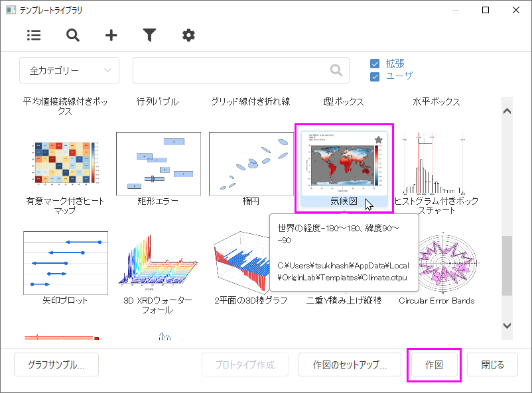Select the 3D XRDウォーターフォール thumbnail
Image resolution: width=532 pixels, height=393 pixels.
[x=158, y=263]
